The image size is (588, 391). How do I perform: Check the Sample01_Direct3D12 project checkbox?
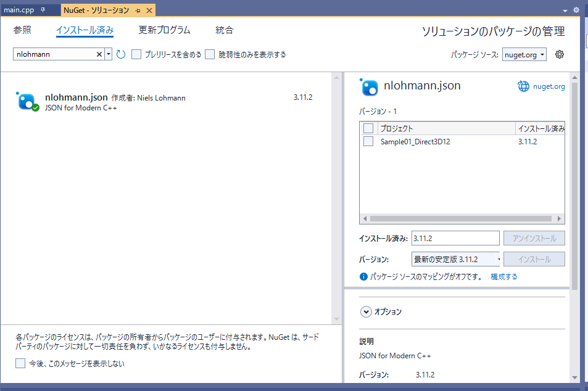[x=368, y=141]
